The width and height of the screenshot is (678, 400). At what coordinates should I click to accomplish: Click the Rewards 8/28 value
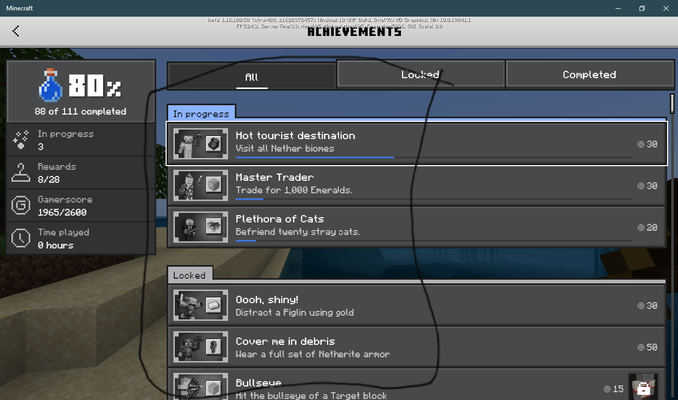[48, 179]
